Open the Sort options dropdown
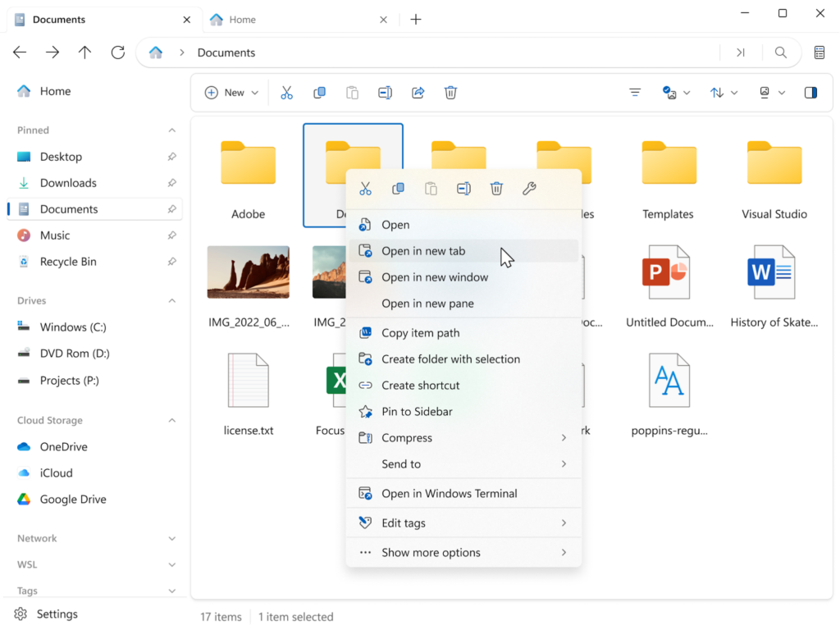Viewport: 840px width, 630px height. [x=724, y=93]
